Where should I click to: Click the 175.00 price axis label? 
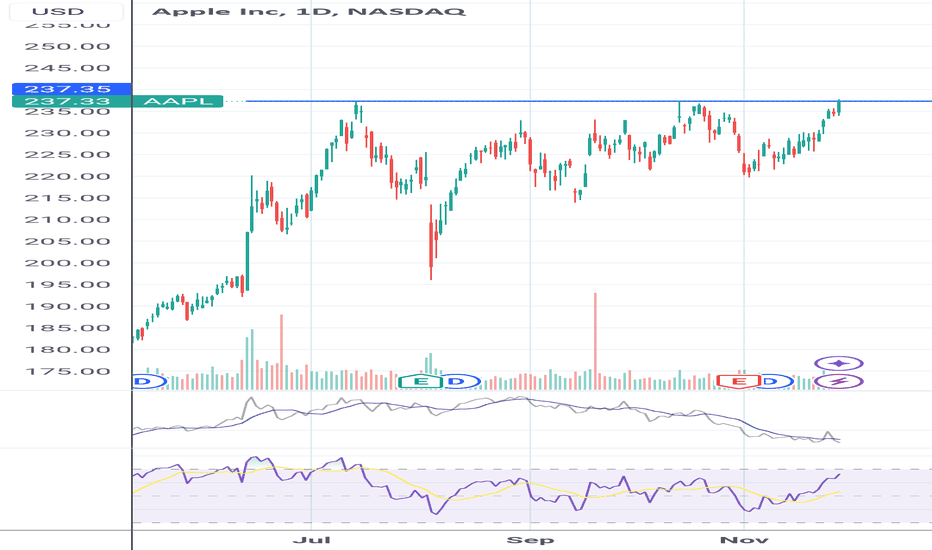point(67,372)
